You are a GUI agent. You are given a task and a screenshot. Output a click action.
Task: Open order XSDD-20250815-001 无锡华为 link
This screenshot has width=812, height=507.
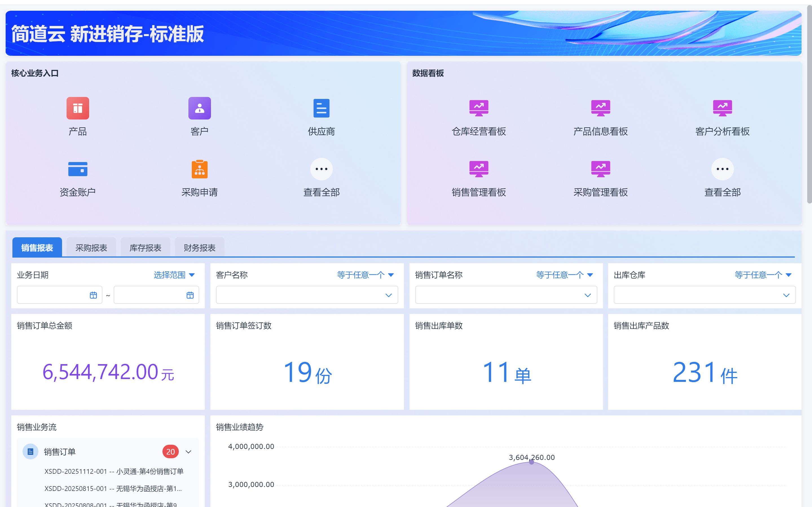113,489
